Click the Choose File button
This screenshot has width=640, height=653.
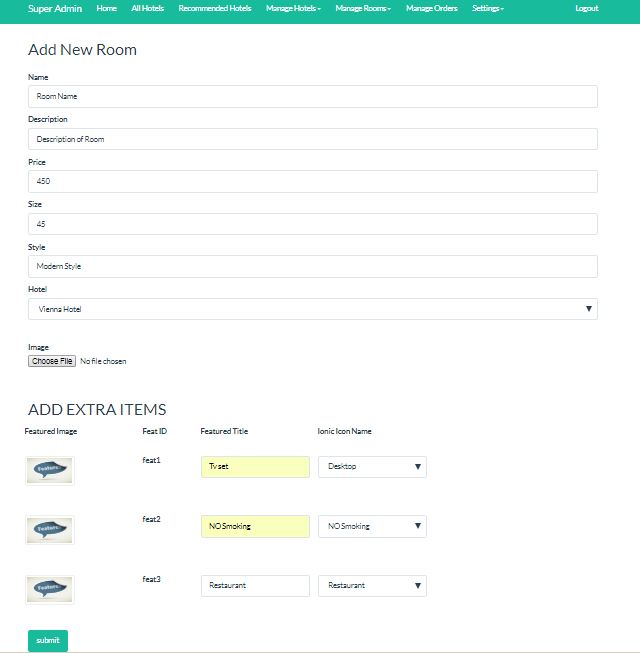pos(52,361)
